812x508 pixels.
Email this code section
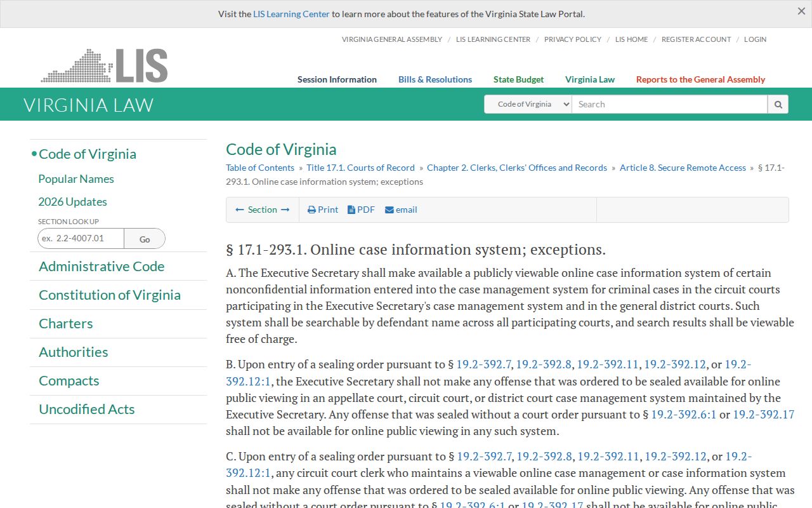click(x=401, y=210)
